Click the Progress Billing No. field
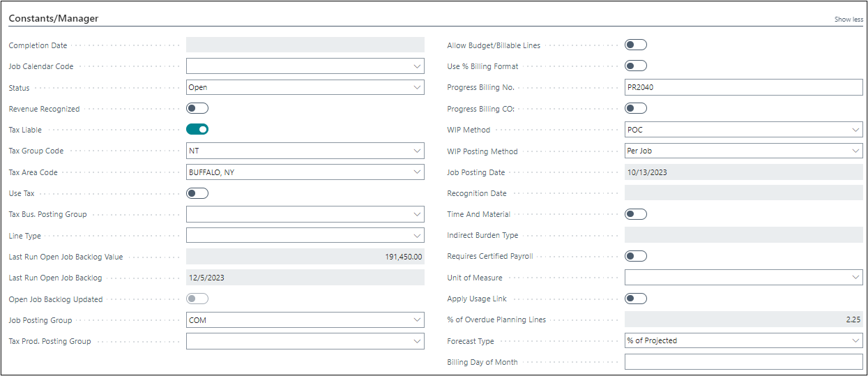868x376 pixels. click(743, 87)
